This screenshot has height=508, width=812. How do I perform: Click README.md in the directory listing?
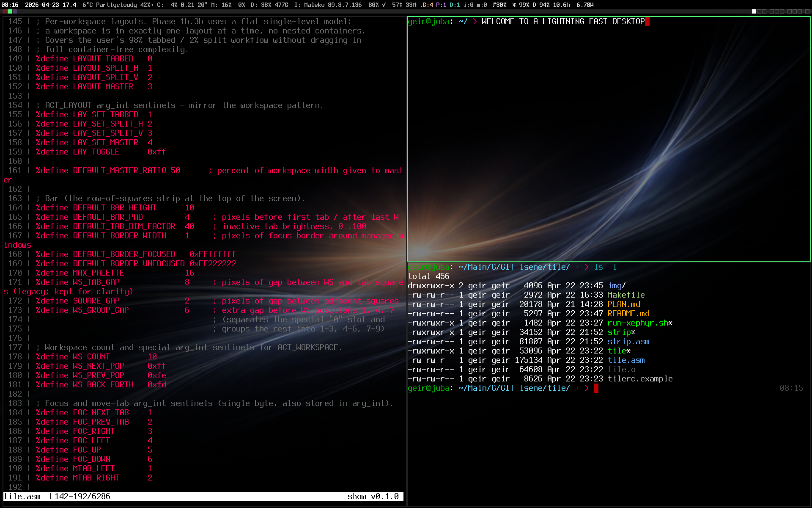point(628,314)
